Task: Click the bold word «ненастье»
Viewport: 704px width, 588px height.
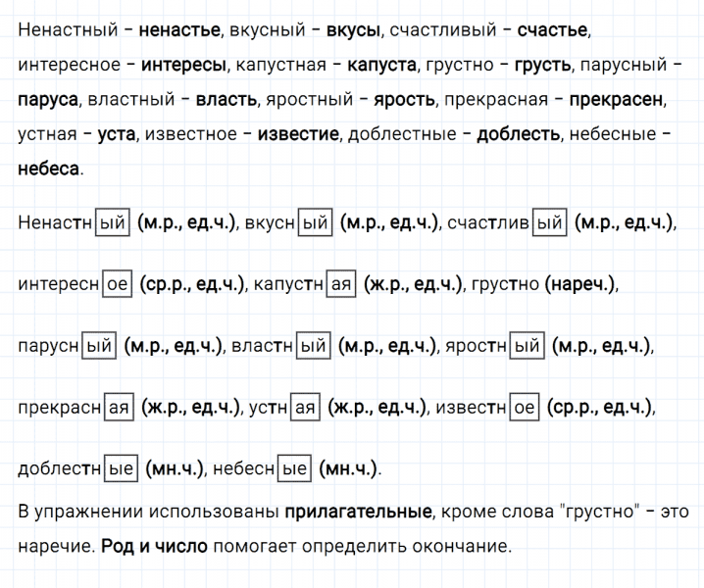Action: (x=179, y=31)
